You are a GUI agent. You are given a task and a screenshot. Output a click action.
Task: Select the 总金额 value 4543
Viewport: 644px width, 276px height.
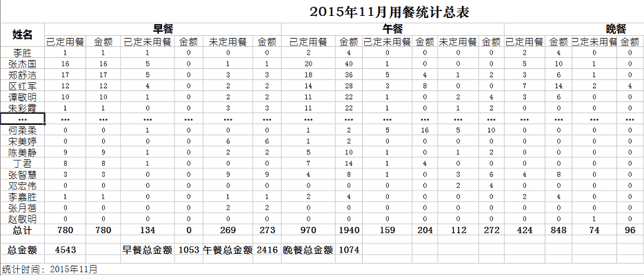coord(64,250)
